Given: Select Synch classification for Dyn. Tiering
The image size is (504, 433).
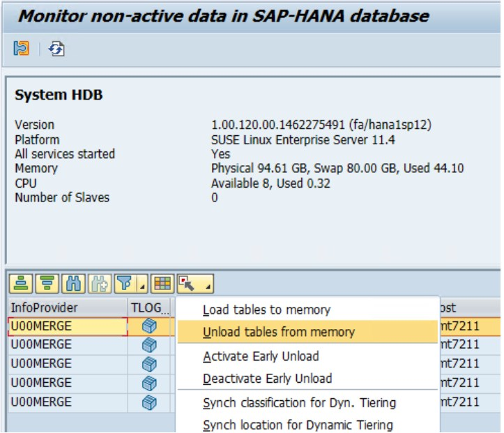Looking at the screenshot, I should pyautogui.click(x=299, y=403).
